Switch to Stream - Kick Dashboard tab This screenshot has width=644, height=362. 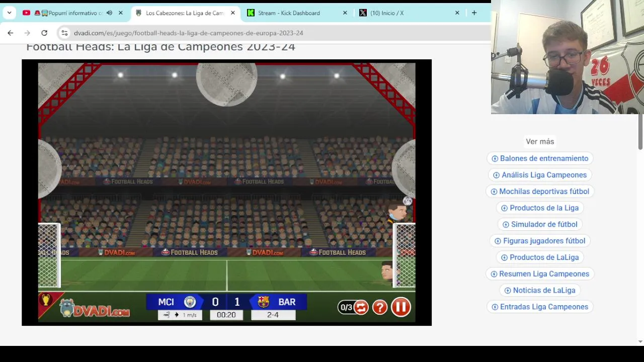(x=296, y=13)
